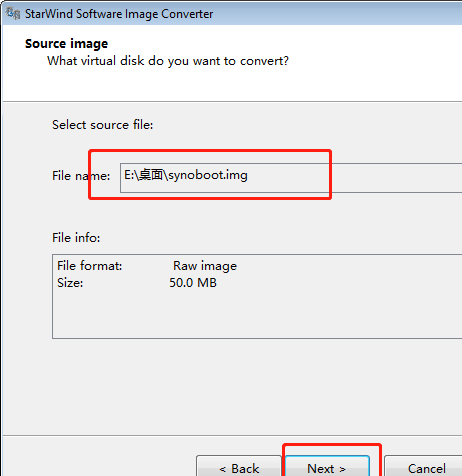
Task: Select the 'Raw image' format value
Action: (205, 266)
